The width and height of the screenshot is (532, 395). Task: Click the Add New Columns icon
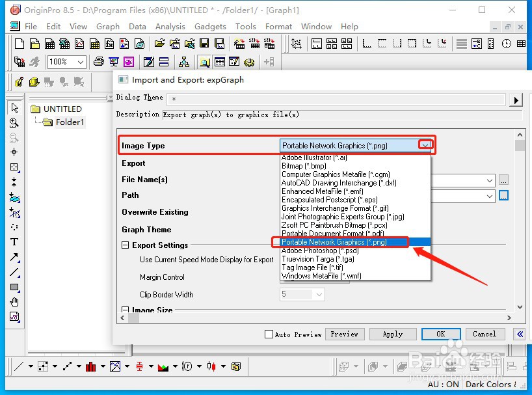(269, 62)
